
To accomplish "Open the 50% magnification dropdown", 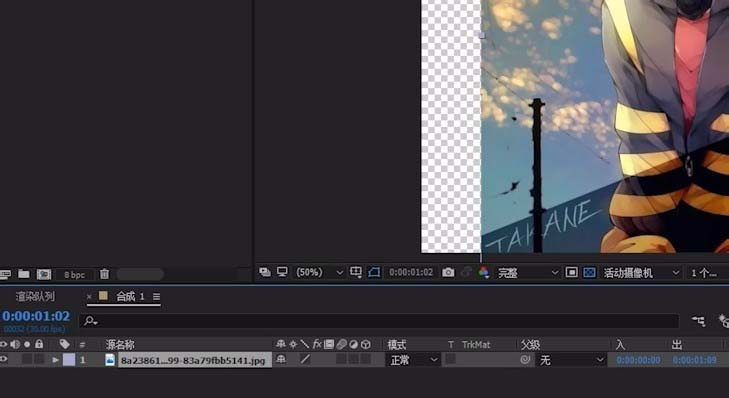I will (320, 272).
